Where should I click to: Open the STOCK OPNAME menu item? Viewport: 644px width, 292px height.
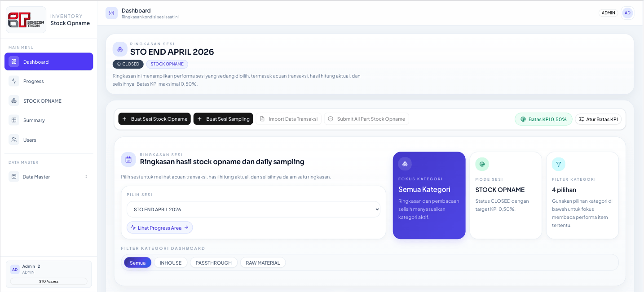coord(49,101)
